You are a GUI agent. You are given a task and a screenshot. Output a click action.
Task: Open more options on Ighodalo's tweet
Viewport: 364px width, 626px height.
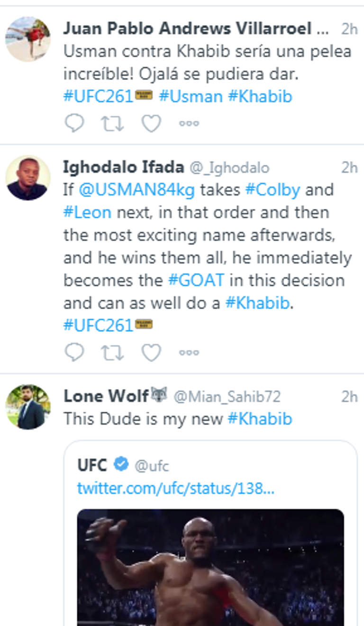(189, 352)
